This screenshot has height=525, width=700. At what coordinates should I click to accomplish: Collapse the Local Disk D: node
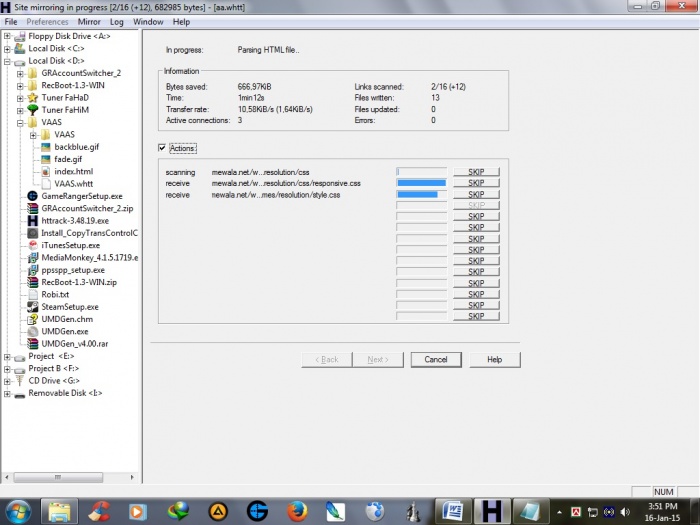(x=7, y=61)
